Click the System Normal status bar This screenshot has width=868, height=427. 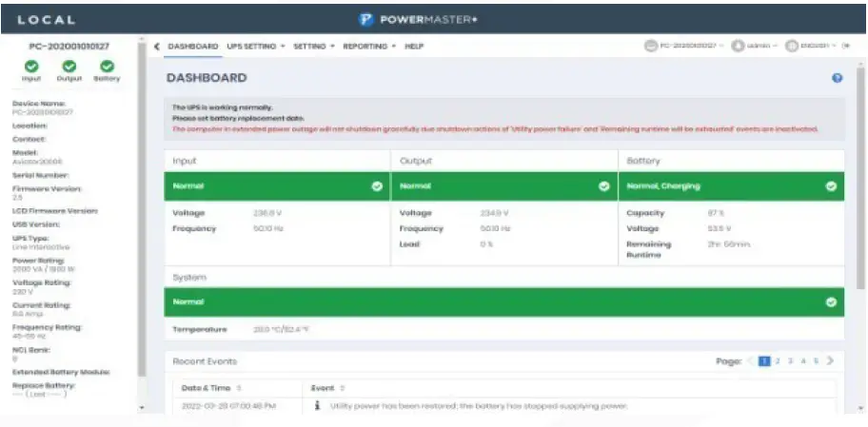[x=504, y=302]
